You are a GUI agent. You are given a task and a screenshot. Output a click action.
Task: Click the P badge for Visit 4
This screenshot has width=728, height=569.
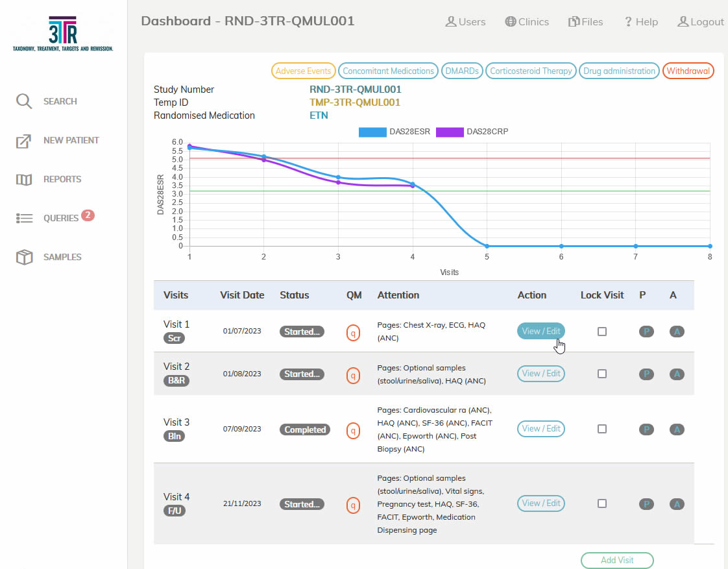pos(646,504)
